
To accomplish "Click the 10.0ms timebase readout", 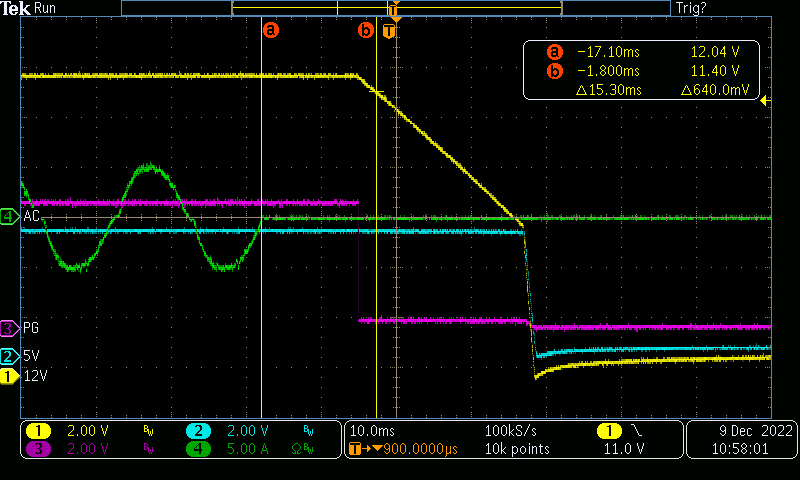I will pos(372,431).
